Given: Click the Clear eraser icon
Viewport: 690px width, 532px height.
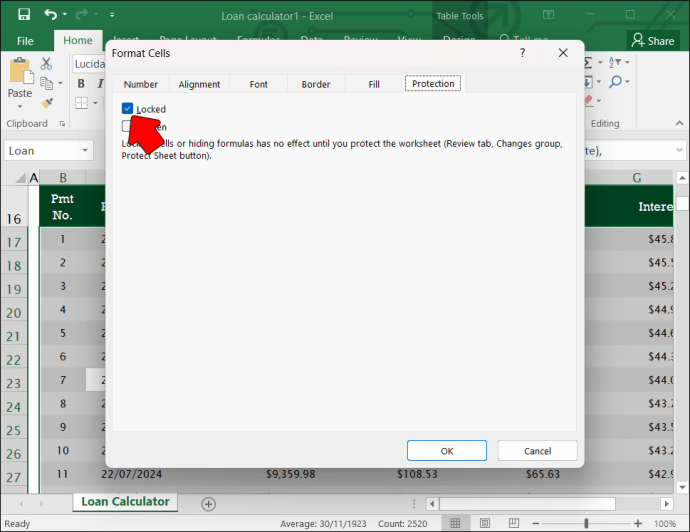Looking at the screenshot, I should click(589, 101).
